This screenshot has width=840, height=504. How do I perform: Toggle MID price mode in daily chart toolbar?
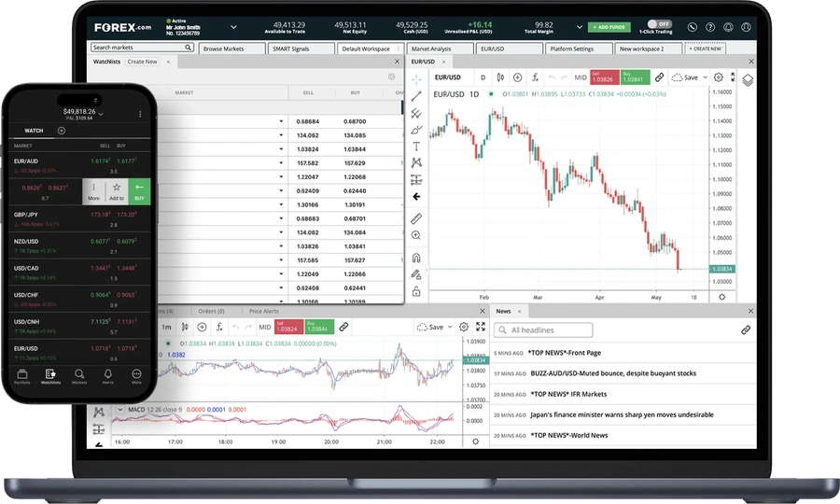point(581,77)
